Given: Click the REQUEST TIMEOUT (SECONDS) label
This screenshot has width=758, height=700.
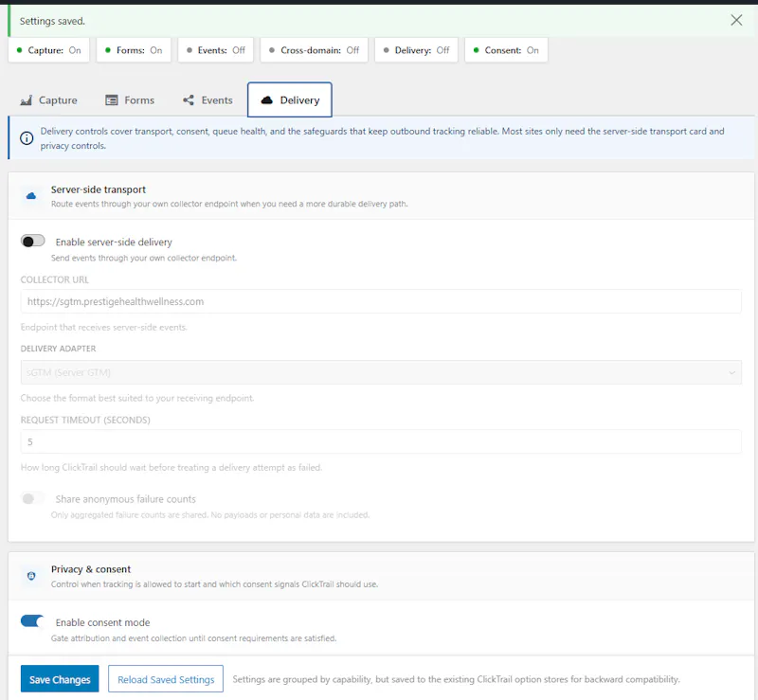Looking at the screenshot, I should (x=85, y=420).
